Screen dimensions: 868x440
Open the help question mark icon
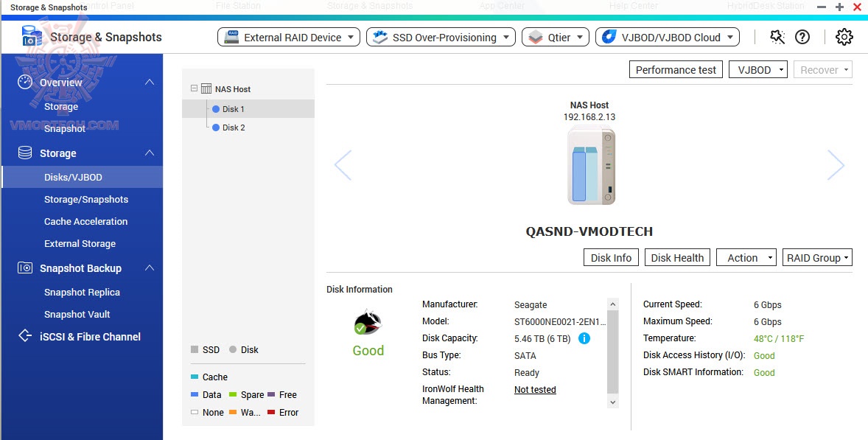(x=802, y=37)
